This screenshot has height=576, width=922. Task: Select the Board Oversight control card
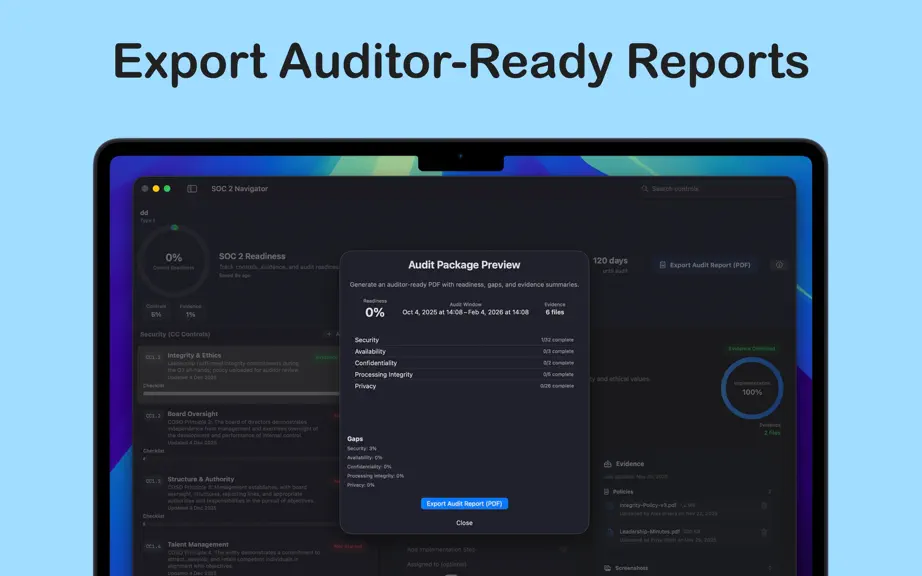[x=238, y=435]
